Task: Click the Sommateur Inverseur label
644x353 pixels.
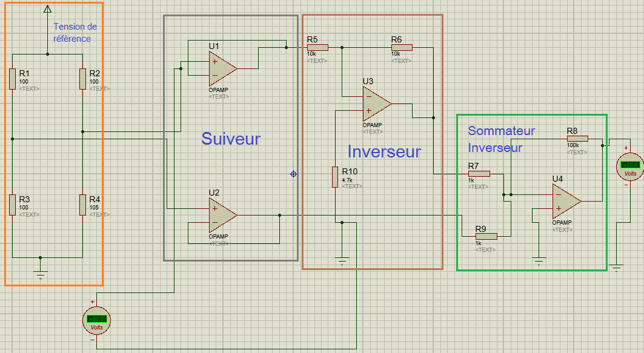Action: click(x=502, y=139)
